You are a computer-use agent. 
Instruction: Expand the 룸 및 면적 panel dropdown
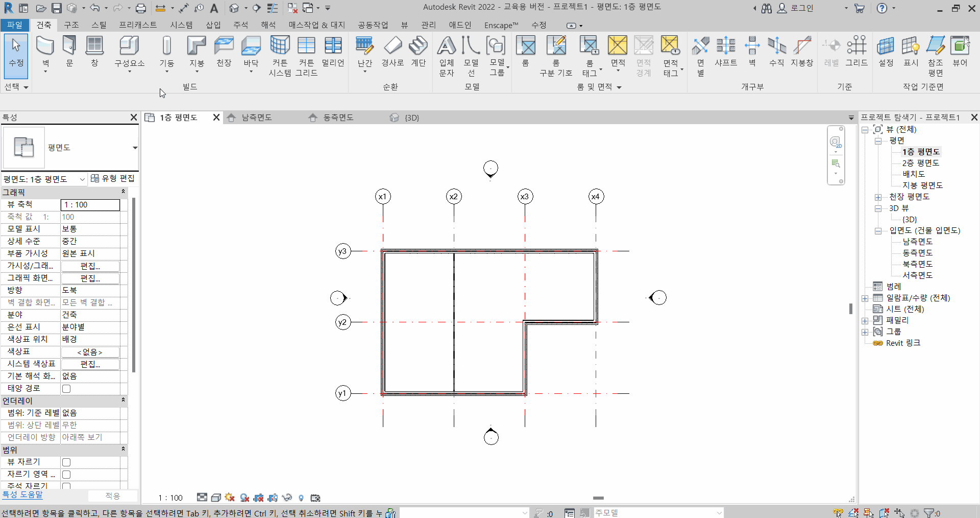point(599,87)
